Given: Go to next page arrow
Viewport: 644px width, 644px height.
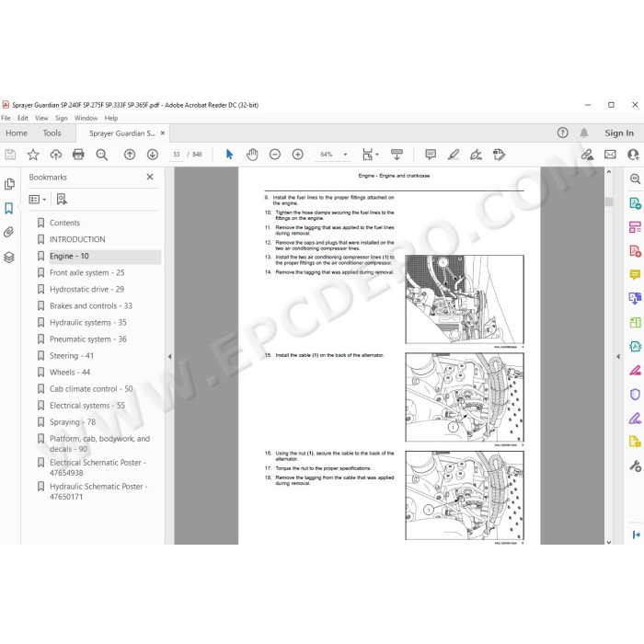Looking at the screenshot, I should (x=153, y=155).
